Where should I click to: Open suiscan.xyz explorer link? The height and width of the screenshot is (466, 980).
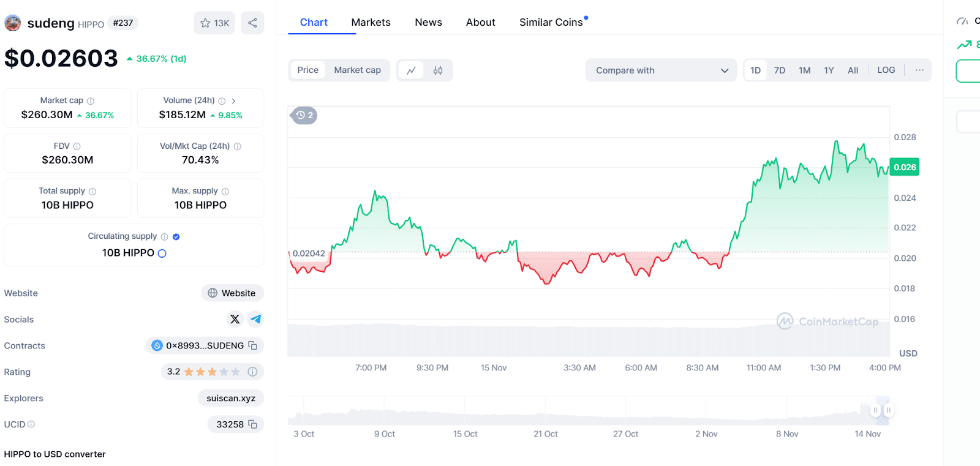click(x=231, y=398)
